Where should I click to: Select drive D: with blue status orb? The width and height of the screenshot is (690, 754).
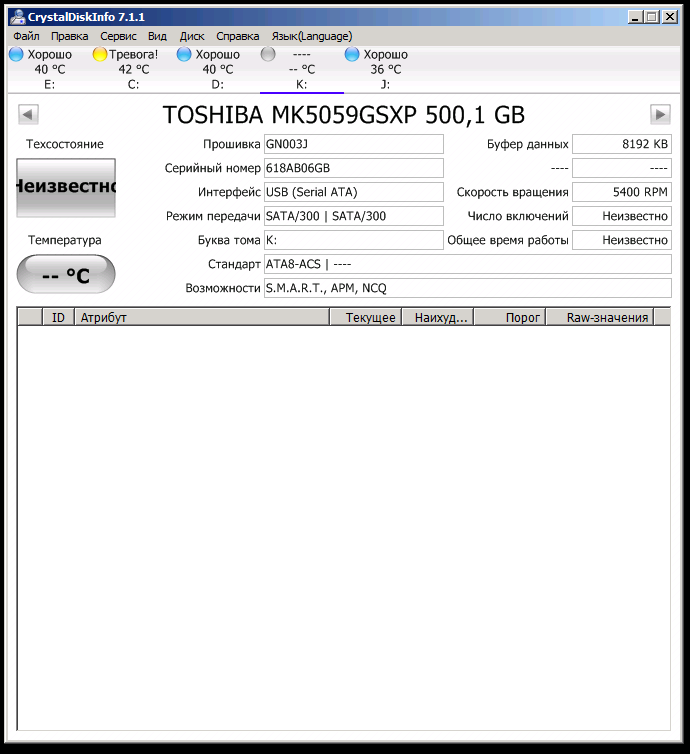point(217,69)
